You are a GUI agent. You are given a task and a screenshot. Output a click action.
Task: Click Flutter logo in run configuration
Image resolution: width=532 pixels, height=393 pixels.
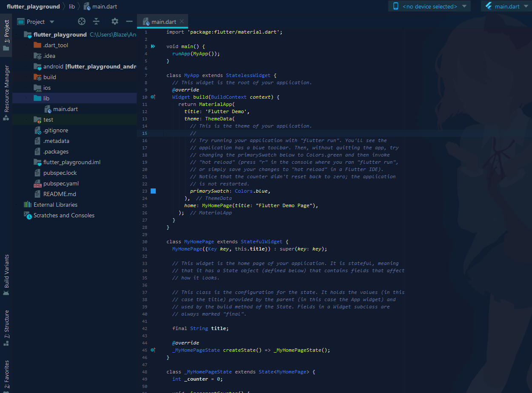coord(489,6)
